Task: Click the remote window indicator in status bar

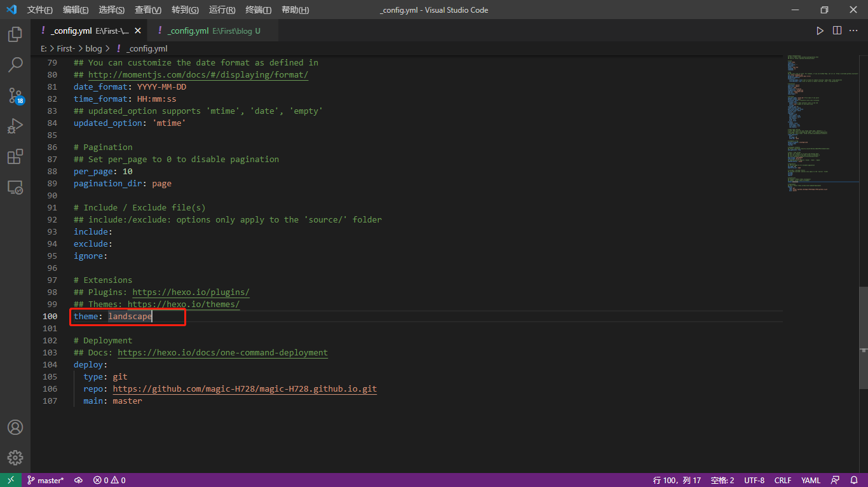Action: point(11,480)
